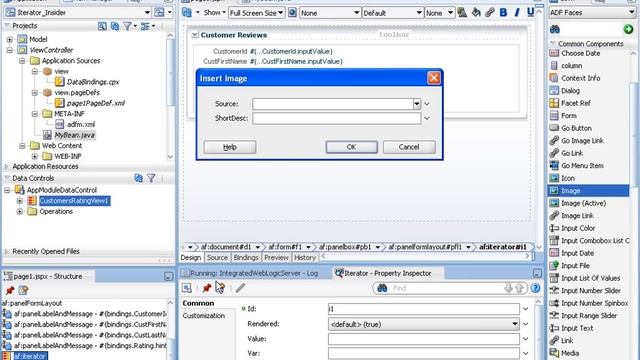The height and width of the screenshot is (360, 640).
Task: Click the Id property field
Action: click(424, 309)
